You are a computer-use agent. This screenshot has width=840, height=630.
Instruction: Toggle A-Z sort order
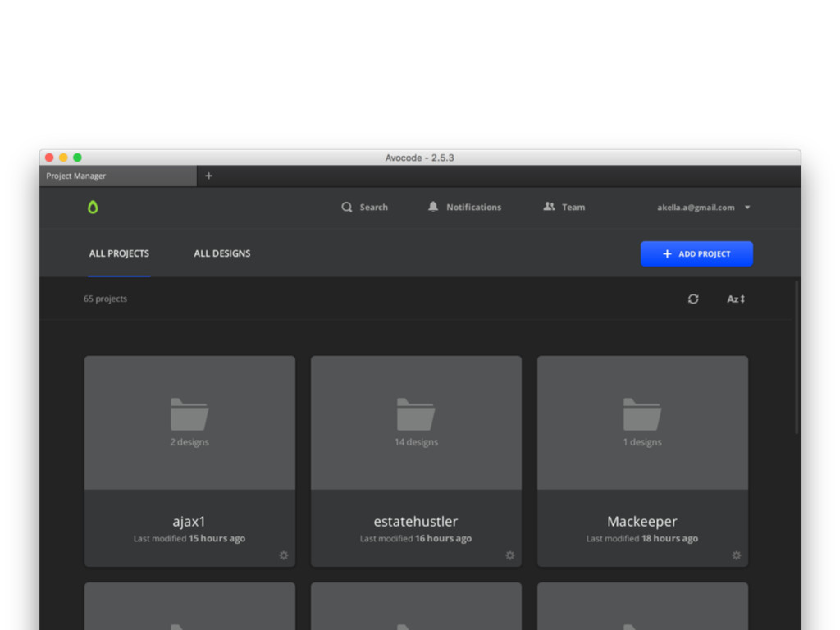736,299
